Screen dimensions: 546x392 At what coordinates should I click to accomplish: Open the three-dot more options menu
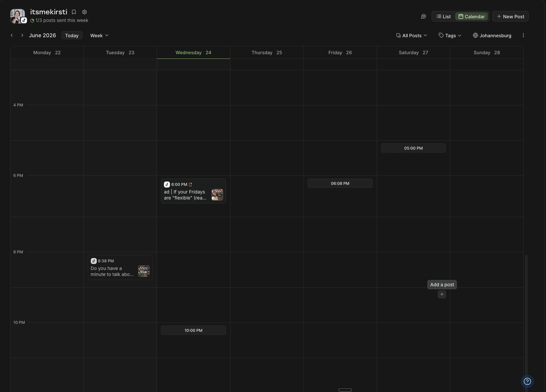click(x=523, y=35)
